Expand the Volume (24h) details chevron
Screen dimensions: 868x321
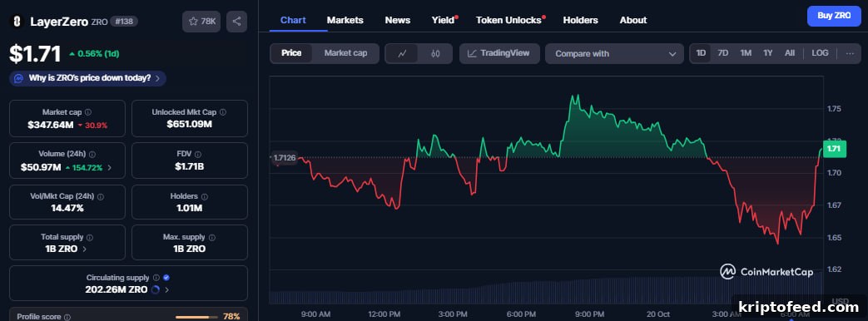[109, 167]
